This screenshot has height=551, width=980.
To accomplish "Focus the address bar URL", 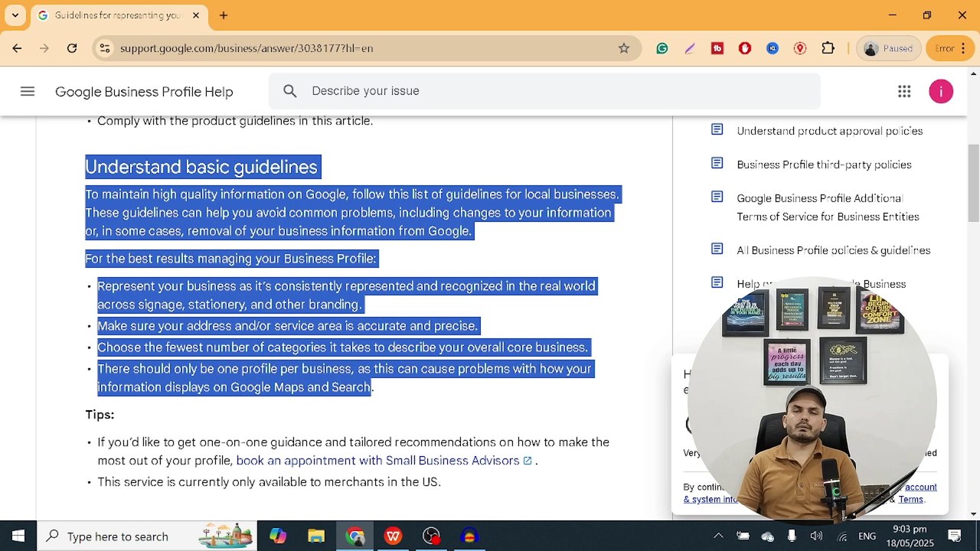I will [x=247, y=48].
